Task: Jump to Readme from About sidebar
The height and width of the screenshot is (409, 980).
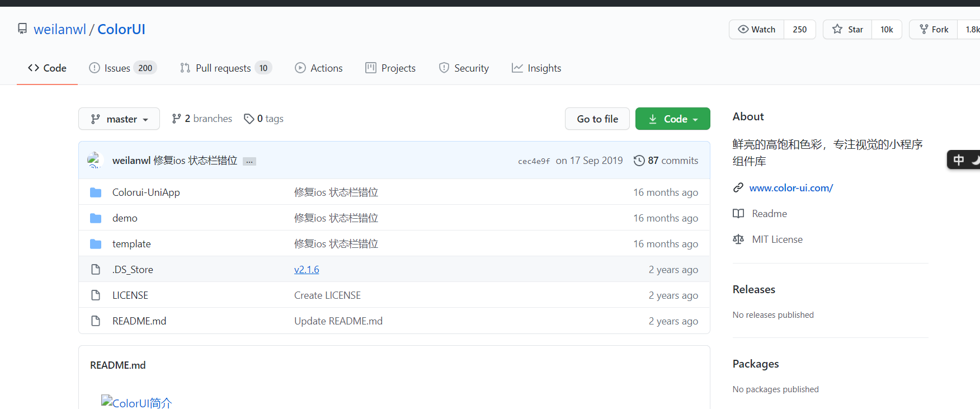Action: (769, 214)
